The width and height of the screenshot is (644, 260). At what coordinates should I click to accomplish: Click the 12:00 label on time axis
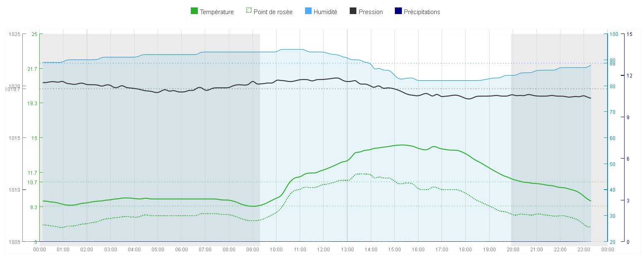324,250
